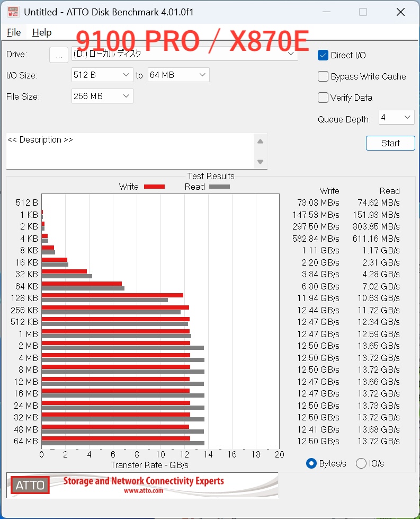Click the 2 MB read value 13.65 GB/s
This screenshot has height=519, width=420.
[379, 346]
